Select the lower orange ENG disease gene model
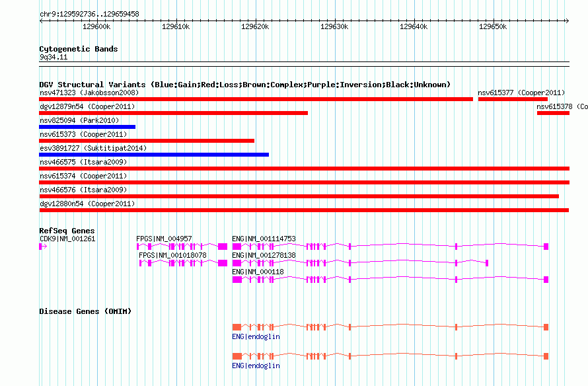The height and width of the screenshot is (386, 588). tap(390, 356)
